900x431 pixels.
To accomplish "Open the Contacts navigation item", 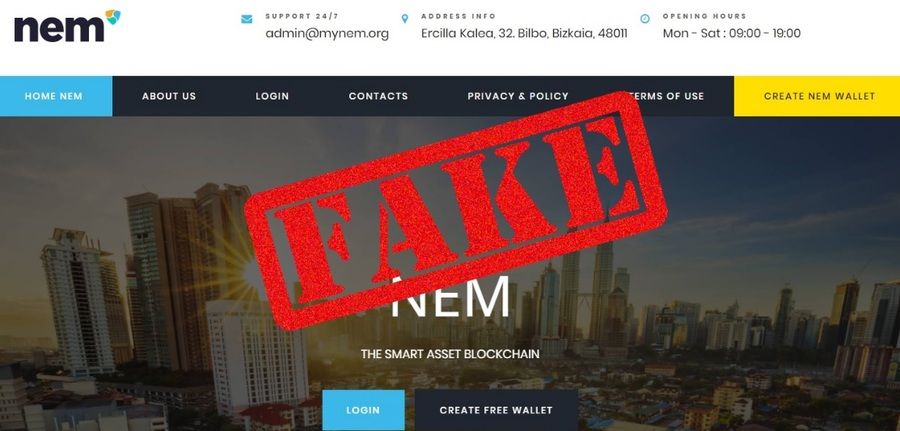I will 378,96.
